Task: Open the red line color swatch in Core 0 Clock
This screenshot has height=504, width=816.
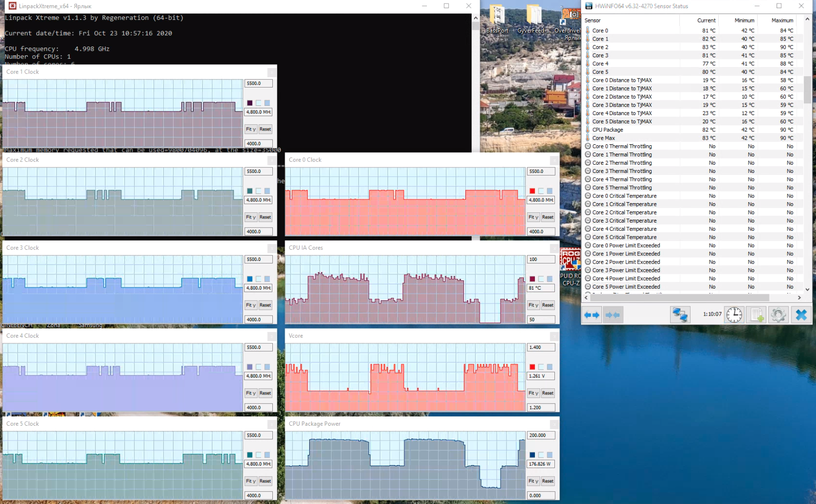Action: [532, 191]
